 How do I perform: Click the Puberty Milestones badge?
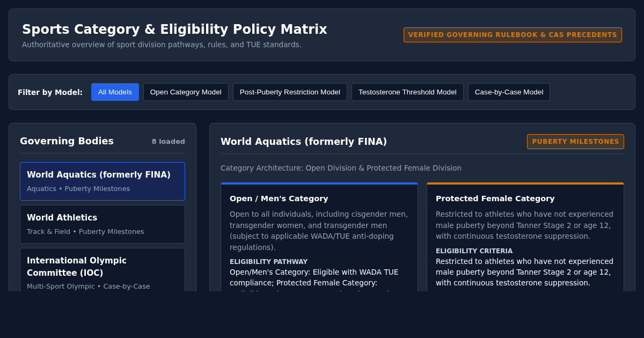click(x=575, y=142)
